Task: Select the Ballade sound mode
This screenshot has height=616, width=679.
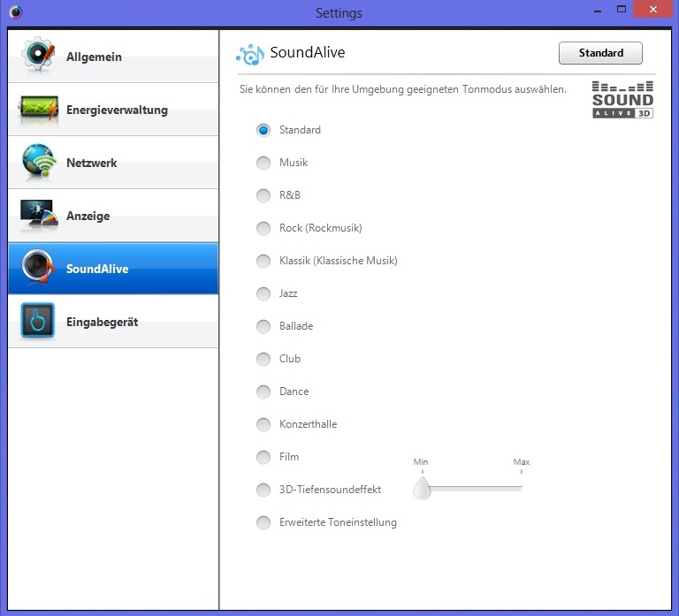Action: point(263,326)
